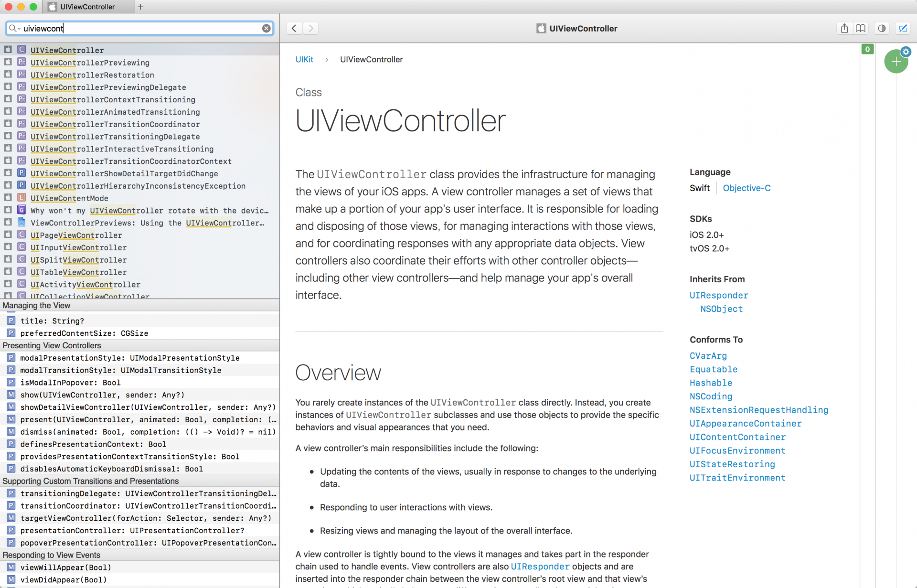Switch language to Swift

tap(700, 188)
